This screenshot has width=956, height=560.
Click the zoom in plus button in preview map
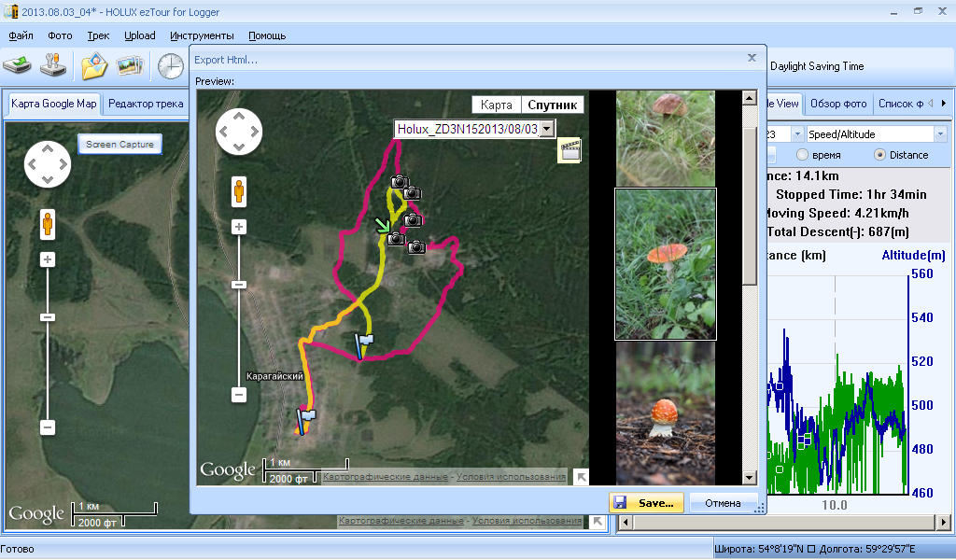click(239, 228)
